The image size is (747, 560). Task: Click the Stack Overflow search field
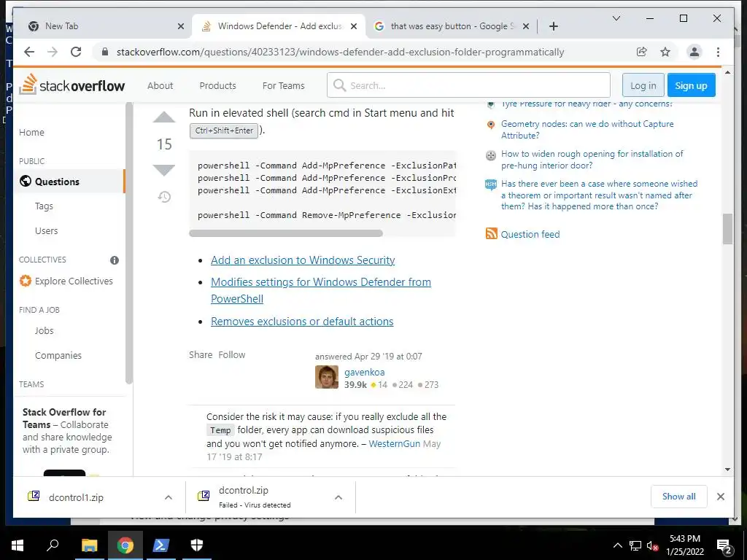pyautogui.click(x=468, y=85)
